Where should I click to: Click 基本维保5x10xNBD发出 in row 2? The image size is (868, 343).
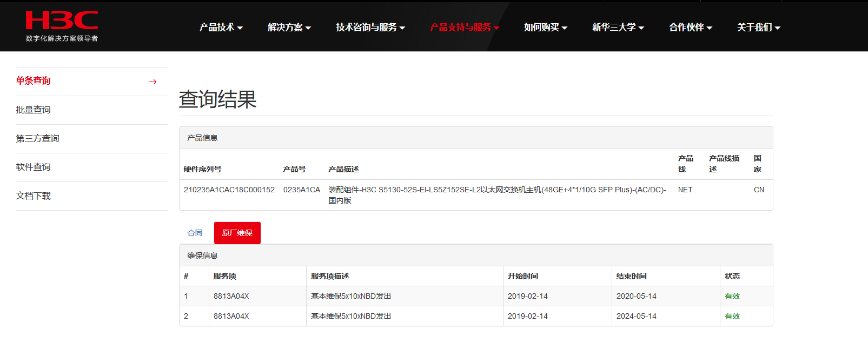pos(351,316)
